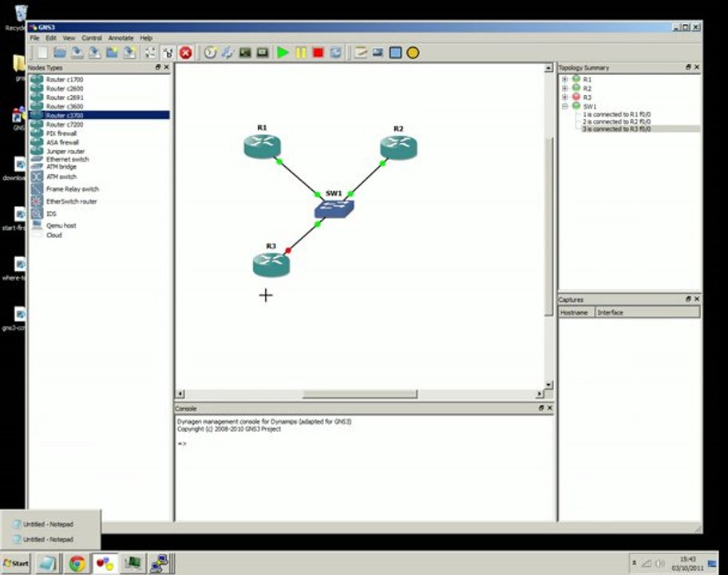Select '3 is connected to R3 f0/0' row
This screenshot has height=575, width=728.
pos(616,129)
